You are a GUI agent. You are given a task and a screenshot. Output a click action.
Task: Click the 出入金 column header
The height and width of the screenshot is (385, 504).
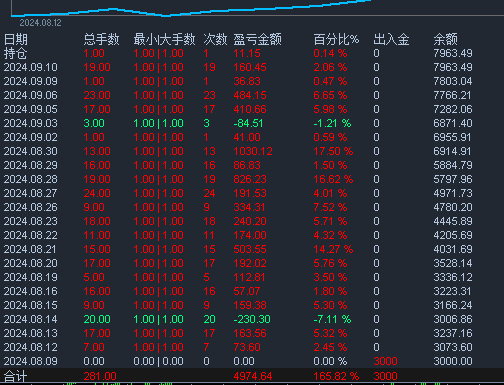coord(391,39)
